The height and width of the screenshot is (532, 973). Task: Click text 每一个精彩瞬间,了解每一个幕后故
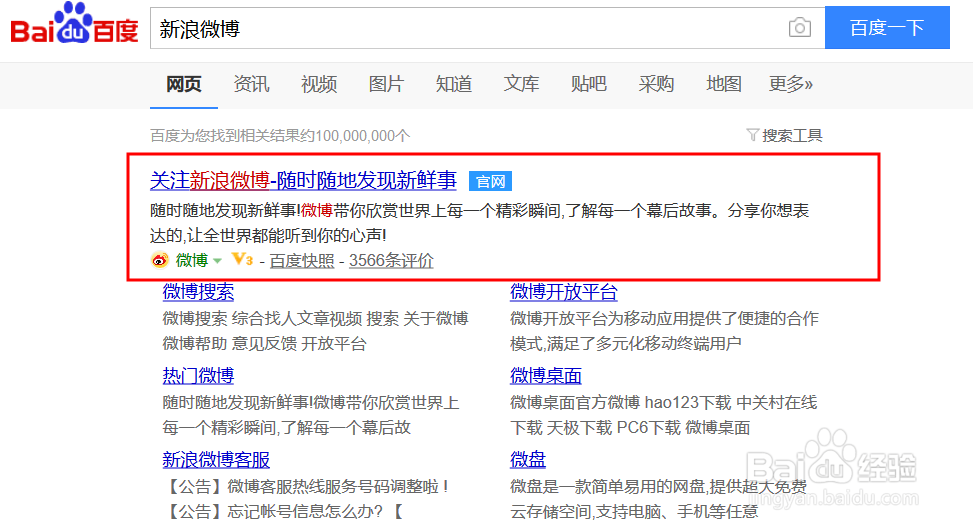[x=287, y=428]
